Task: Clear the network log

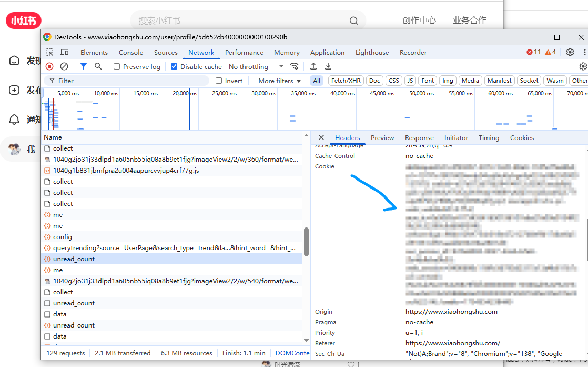Action: click(x=64, y=66)
